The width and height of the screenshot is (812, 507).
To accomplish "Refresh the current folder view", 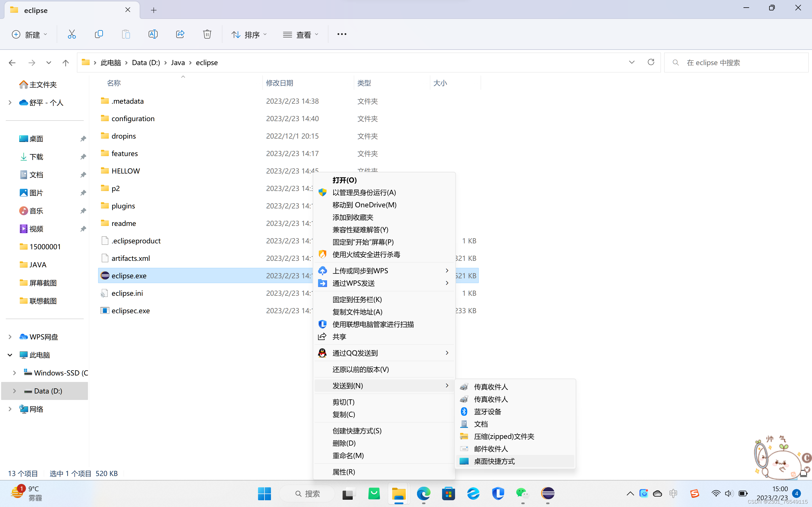I will [x=651, y=62].
